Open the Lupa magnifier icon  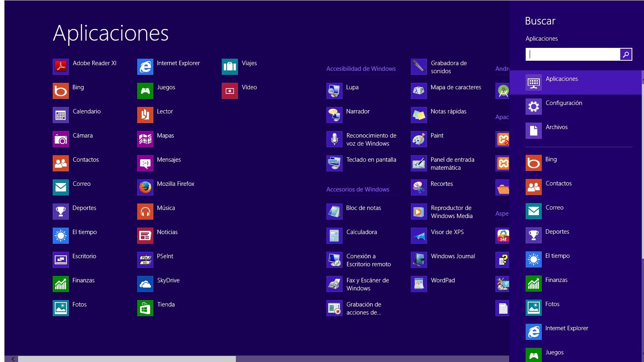[334, 91]
